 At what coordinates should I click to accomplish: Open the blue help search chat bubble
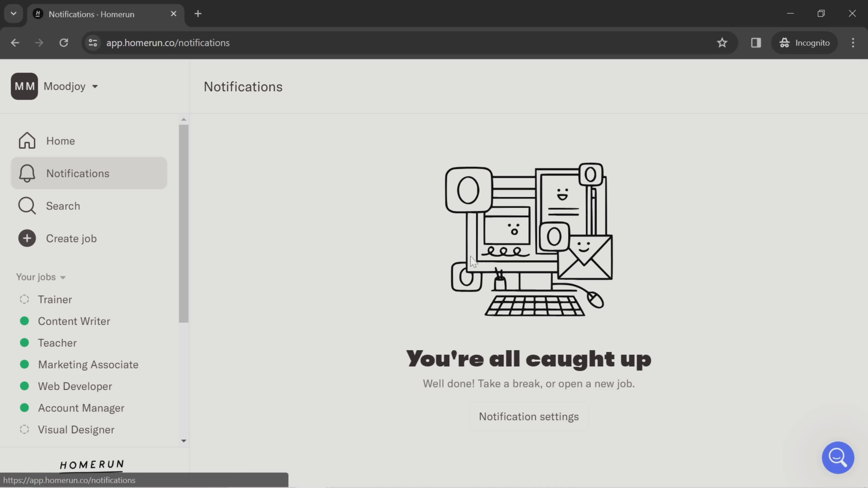tap(838, 457)
